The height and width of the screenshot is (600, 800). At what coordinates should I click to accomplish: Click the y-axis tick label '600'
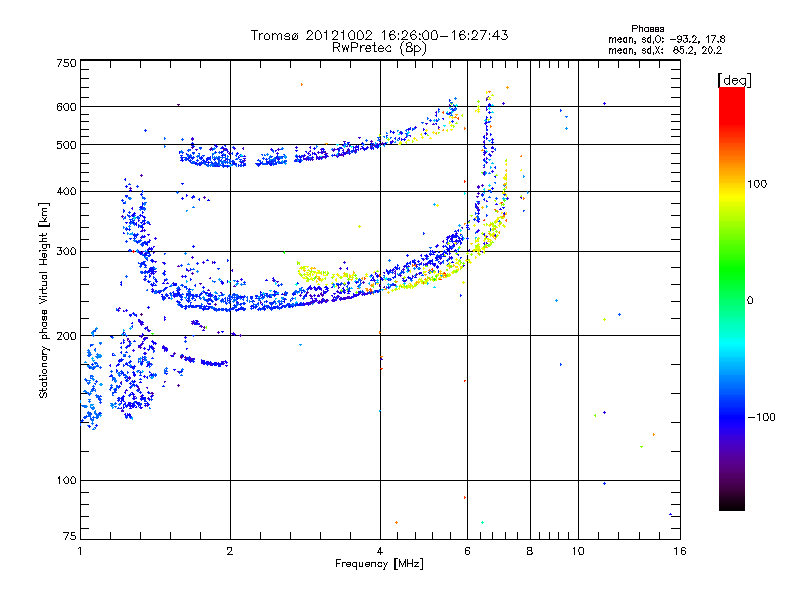(x=66, y=107)
